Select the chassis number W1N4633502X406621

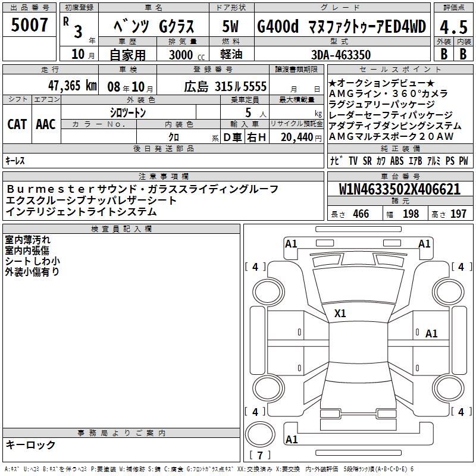point(400,189)
